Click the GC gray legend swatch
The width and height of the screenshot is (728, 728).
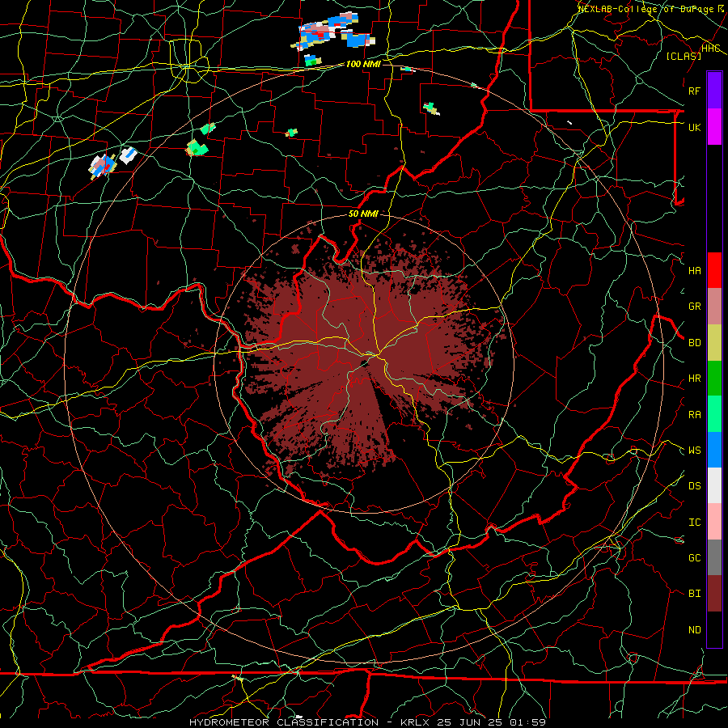[714, 557]
